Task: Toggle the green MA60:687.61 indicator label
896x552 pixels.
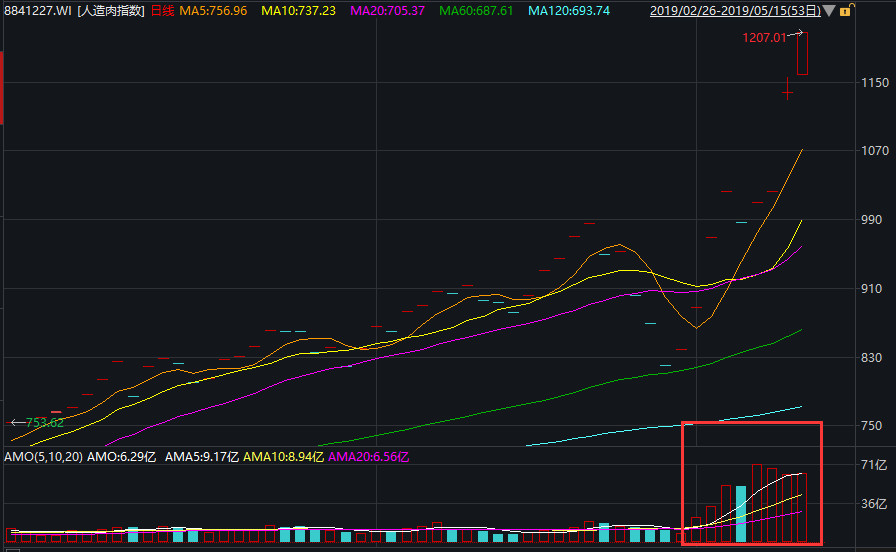Action: 473,11
